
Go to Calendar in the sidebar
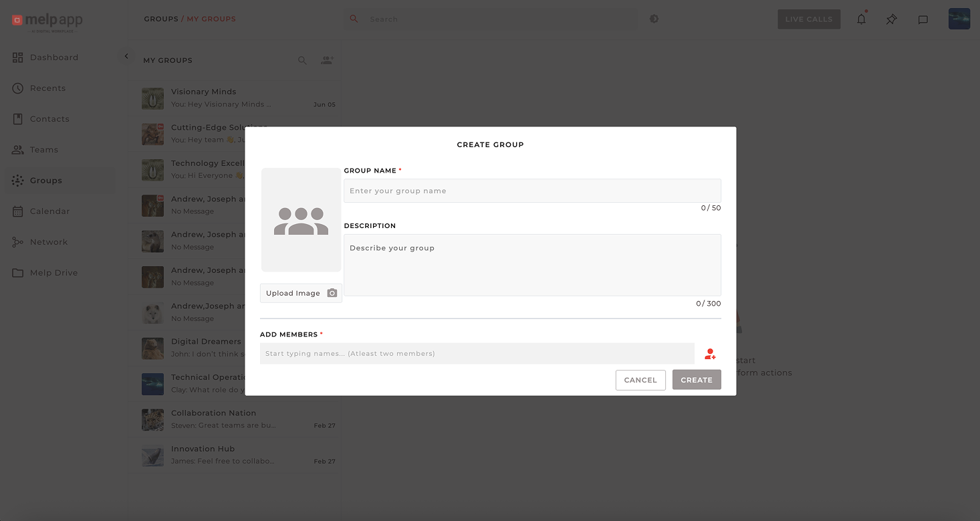49,211
